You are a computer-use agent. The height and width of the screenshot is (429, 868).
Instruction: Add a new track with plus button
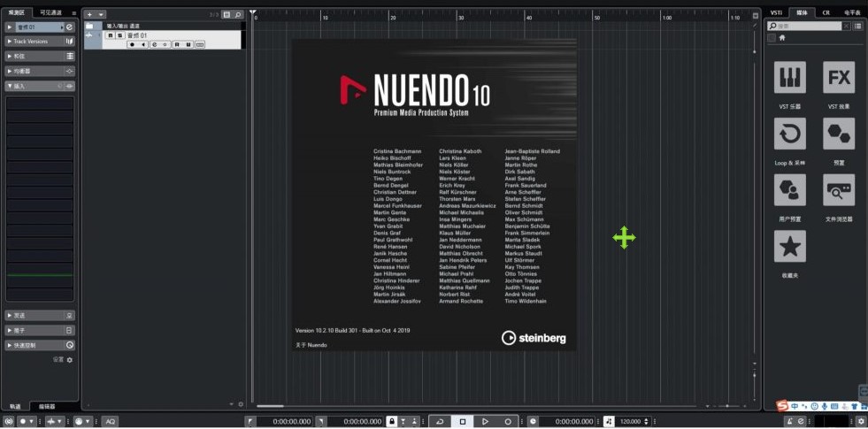point(89,14)
